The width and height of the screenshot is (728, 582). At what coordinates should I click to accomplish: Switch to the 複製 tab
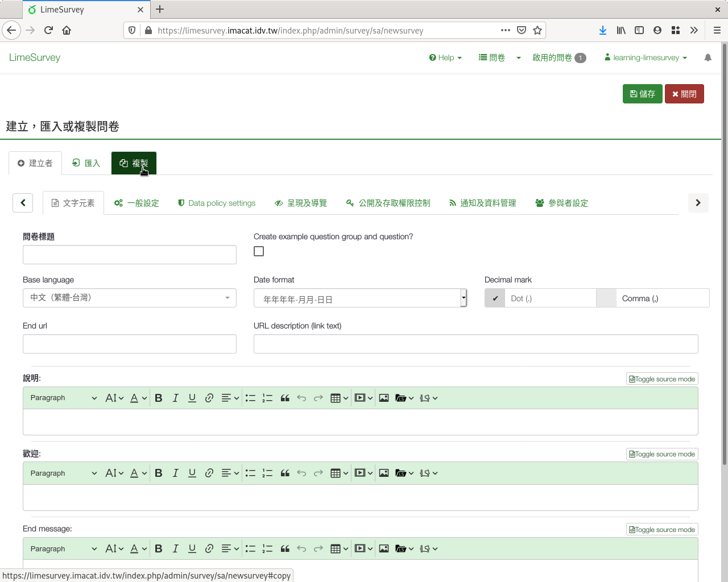tap(134, 163)
